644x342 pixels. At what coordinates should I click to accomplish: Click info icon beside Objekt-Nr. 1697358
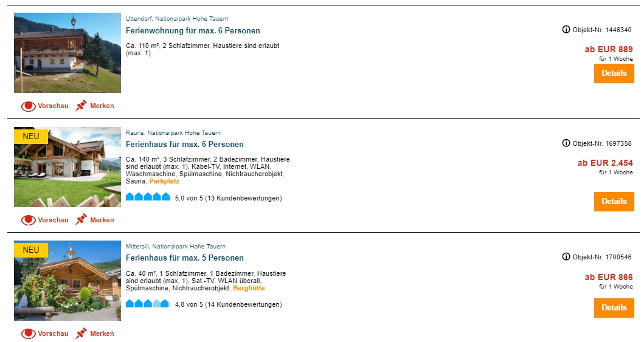coord(566,143)
